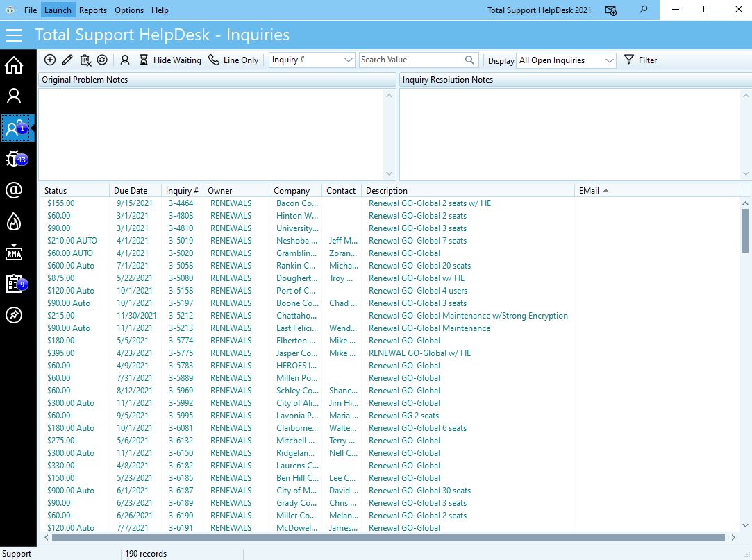Click the Filter button

coord(641,60)
